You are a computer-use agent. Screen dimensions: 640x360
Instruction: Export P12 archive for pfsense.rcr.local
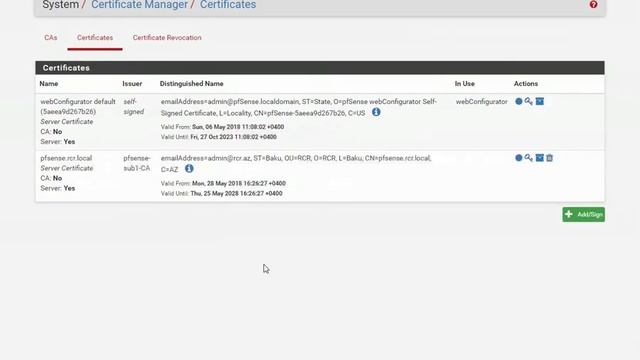[x=540, y=158]
